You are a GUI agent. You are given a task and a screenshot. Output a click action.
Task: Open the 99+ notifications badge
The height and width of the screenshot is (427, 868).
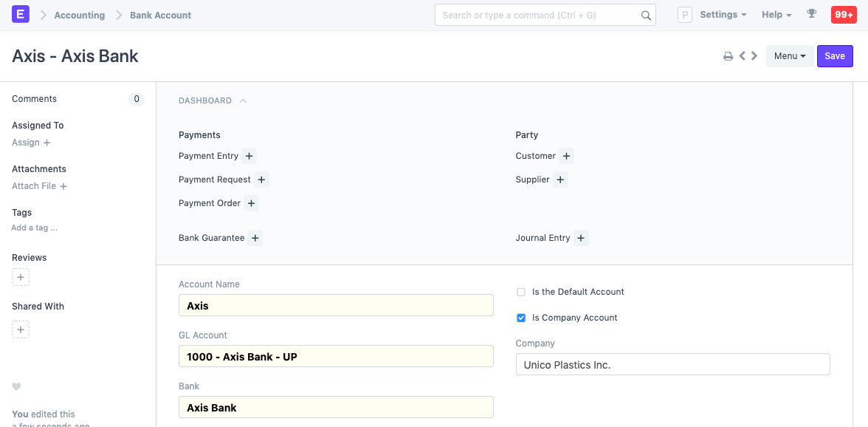click(x=844, y=15)
